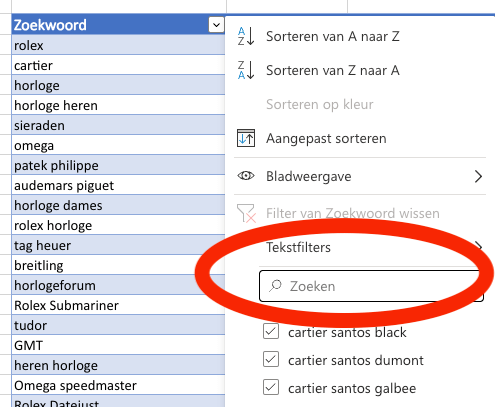Select the cell 'breitling'

click(118, 265)
